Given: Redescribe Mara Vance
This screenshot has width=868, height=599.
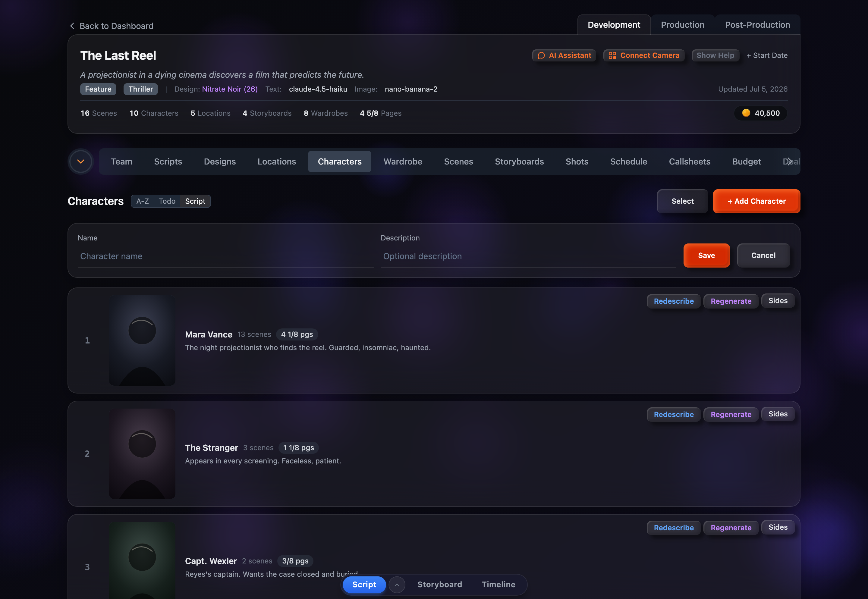Looking at the screenshot, I should click(674, 301).
